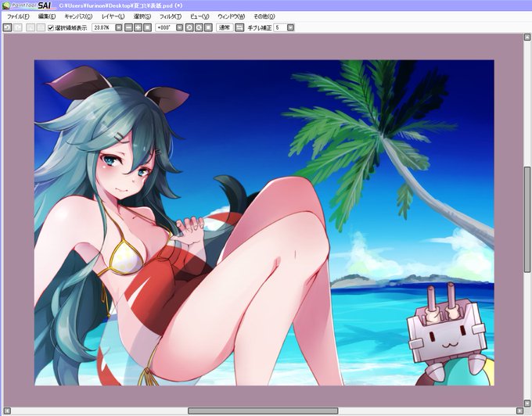The height and width of the screenshot is (416, 532).
Task: Open the フィルタ(T) menu
Action: 171,16
